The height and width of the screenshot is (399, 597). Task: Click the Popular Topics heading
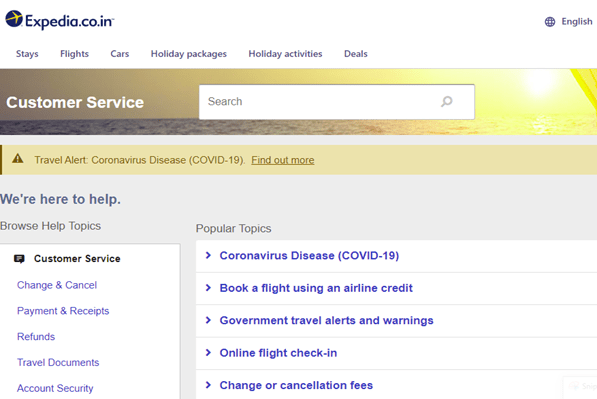(x=233, y=228)
